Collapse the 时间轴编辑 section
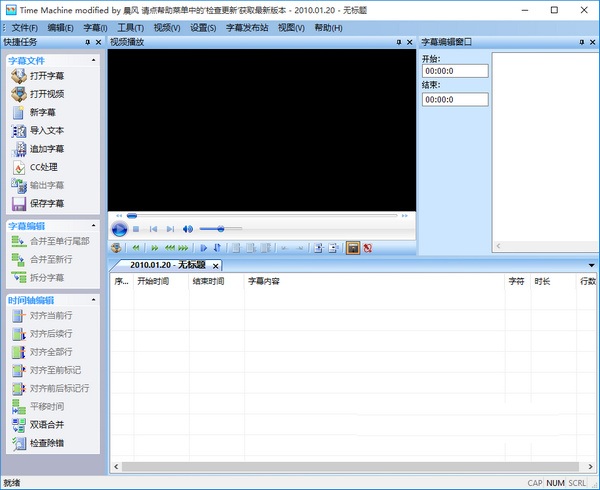The image size is (600, 490). pyautogui.click(x=94, y=300)
